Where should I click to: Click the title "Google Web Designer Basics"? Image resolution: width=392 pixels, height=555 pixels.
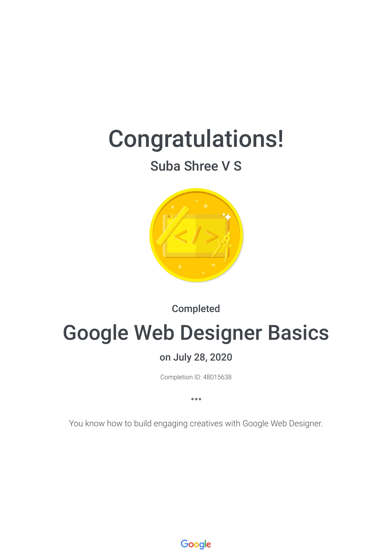click(x=196, y=334)
